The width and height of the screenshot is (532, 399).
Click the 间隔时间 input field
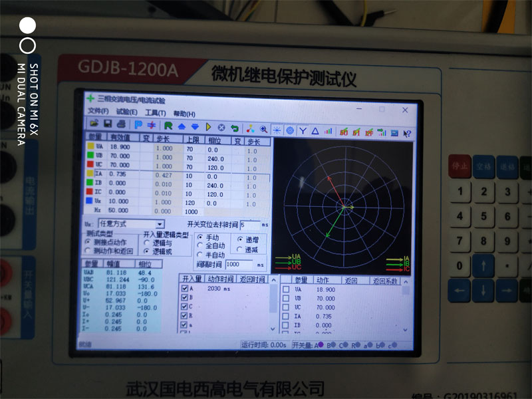point(239,265)
